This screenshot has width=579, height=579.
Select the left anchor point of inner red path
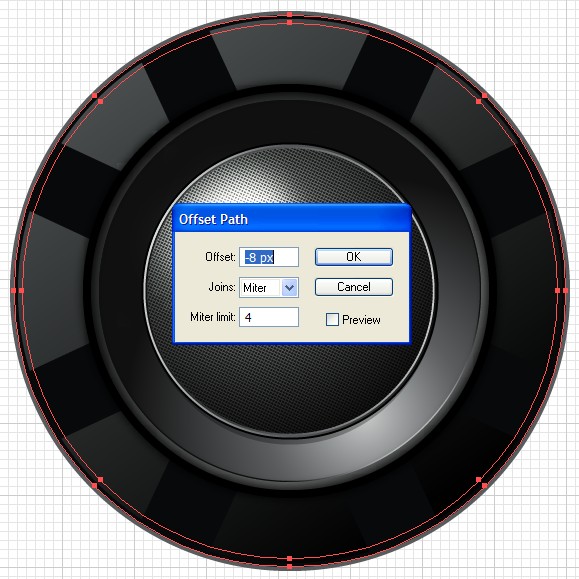[x=21, y=291]
